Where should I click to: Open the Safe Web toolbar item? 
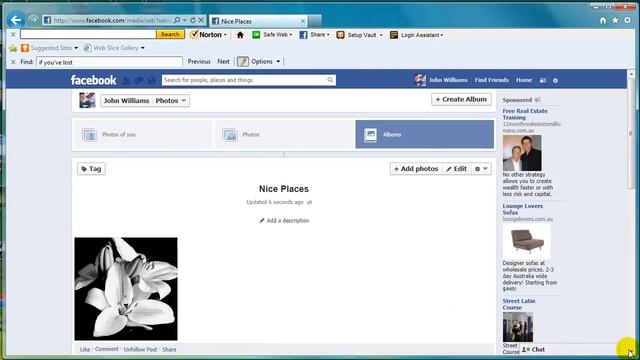point(272,35)
